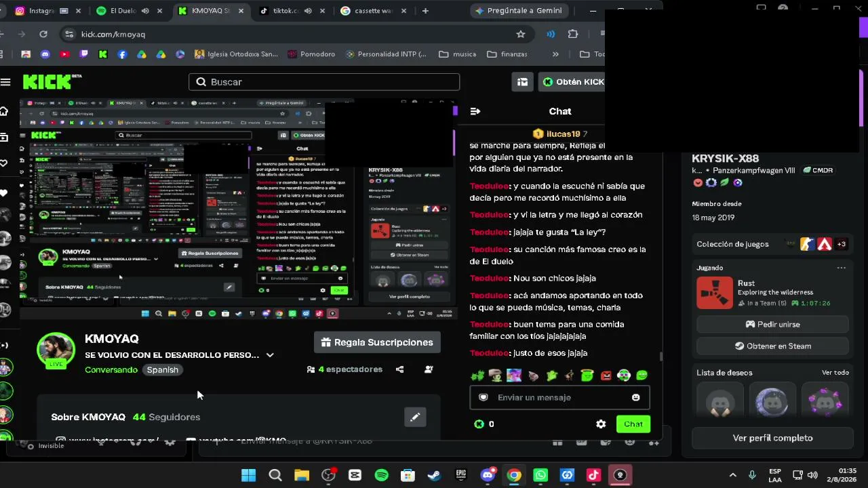Click the Conversando category link
The height and width of the screenshot is (488, 868).
tap(111, 370)
